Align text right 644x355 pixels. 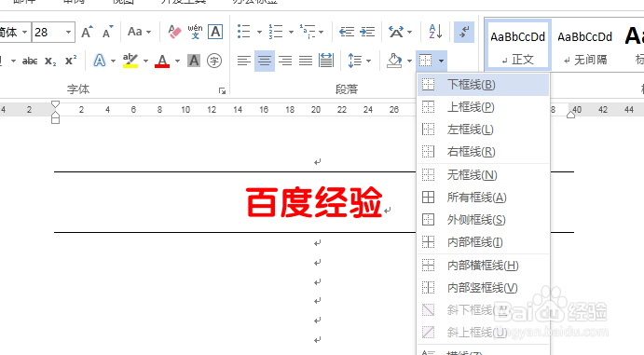click(x=285, y=61)
